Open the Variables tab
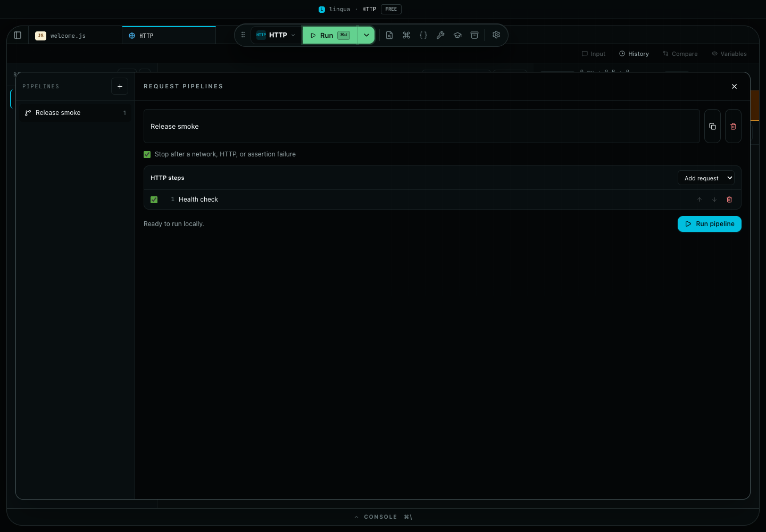Image resolution: width=766 pixels, height=532 pixels. tap(729, 54)
